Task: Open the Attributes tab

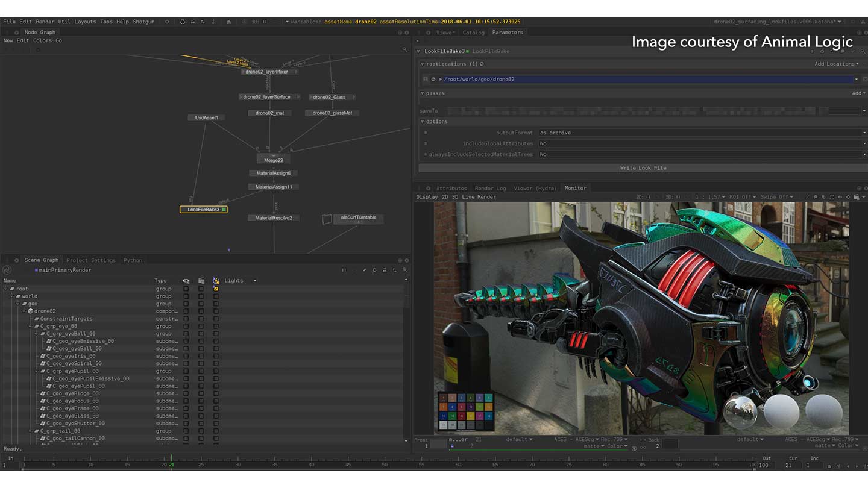Action: (x=451, y=188)
